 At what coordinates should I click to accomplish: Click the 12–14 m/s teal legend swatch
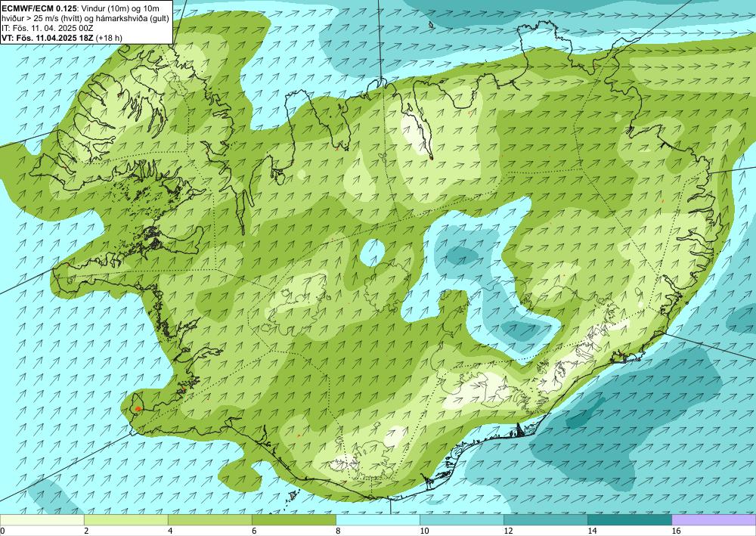tap(545, 520)
